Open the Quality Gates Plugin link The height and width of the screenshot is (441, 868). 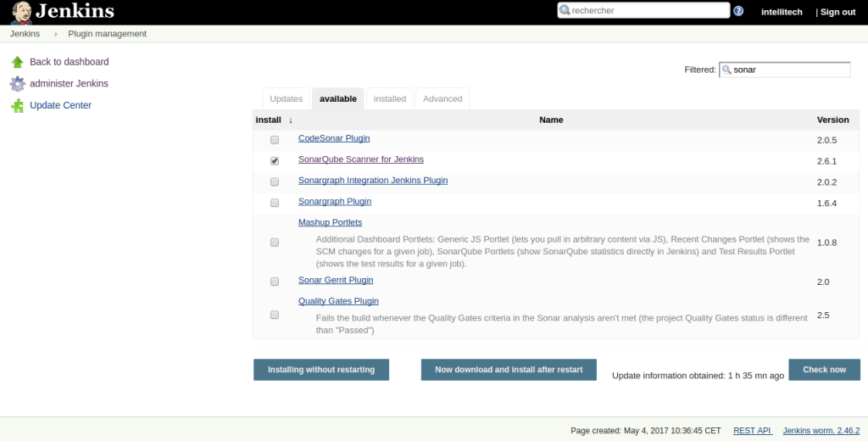338,301
